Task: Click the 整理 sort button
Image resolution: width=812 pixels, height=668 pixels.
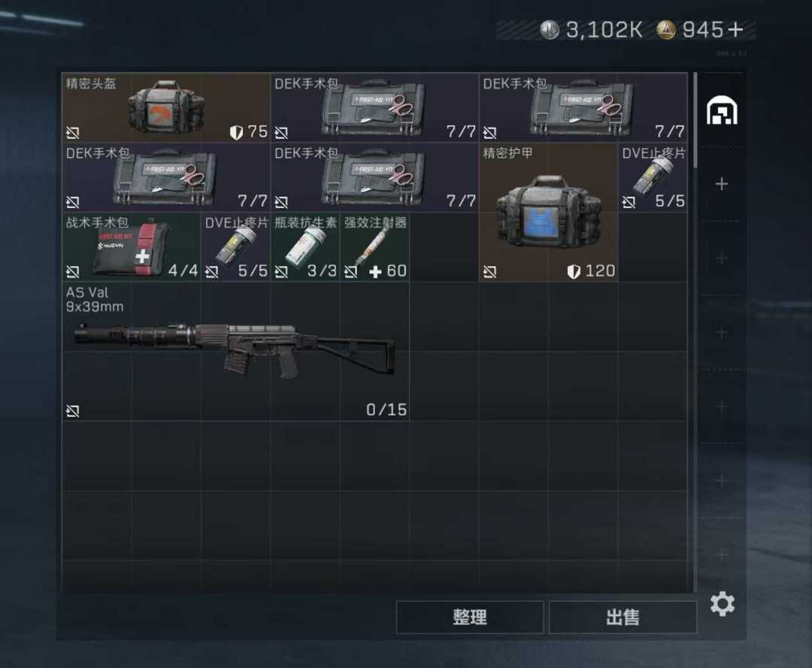Action: (470, 617)
